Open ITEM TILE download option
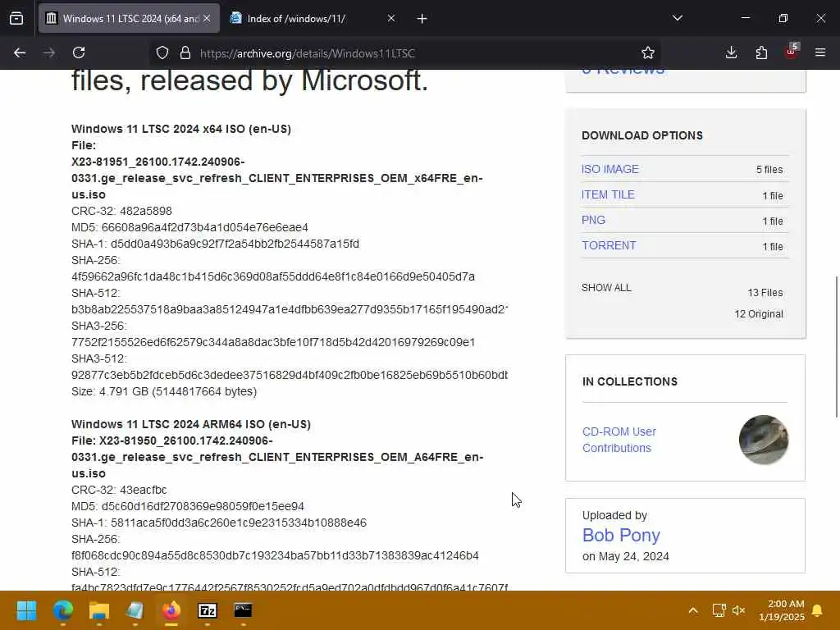 tap(608, 194)
